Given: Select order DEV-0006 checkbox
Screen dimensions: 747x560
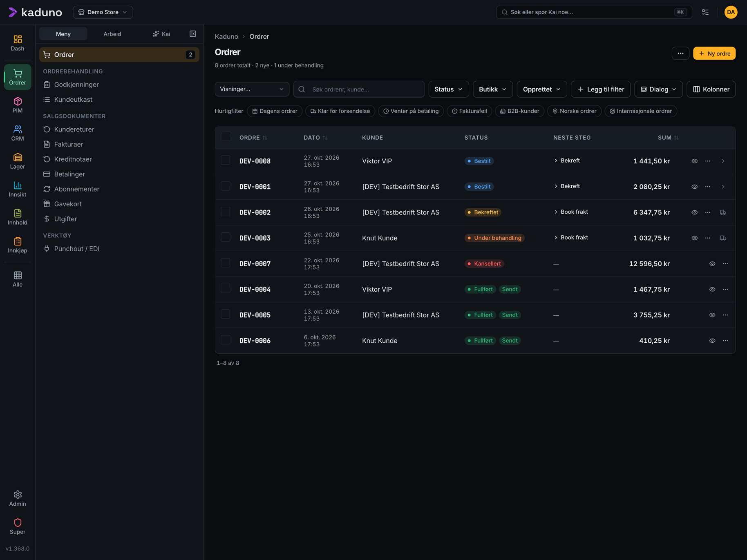Looking at the screenshot, I should [226, 340].
